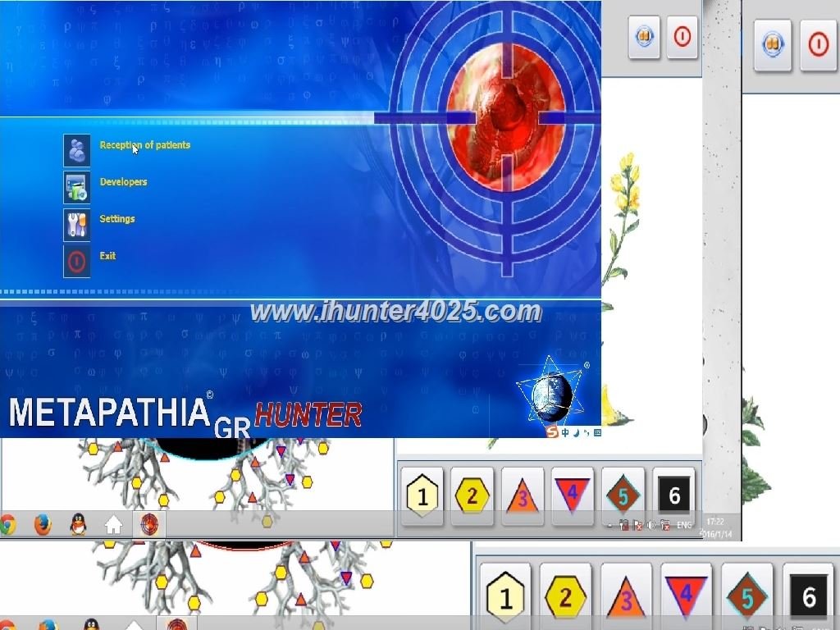840x630 pixels.
Task: Open the Settings tools icon
Action: pyautogui.click(x=76, y=225)
